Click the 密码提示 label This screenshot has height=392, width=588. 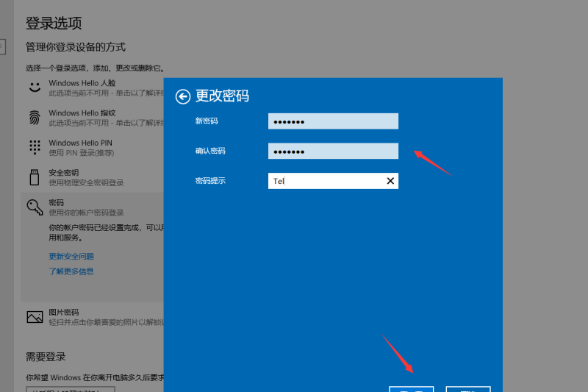pyautogui.click(x=210, y=181)
